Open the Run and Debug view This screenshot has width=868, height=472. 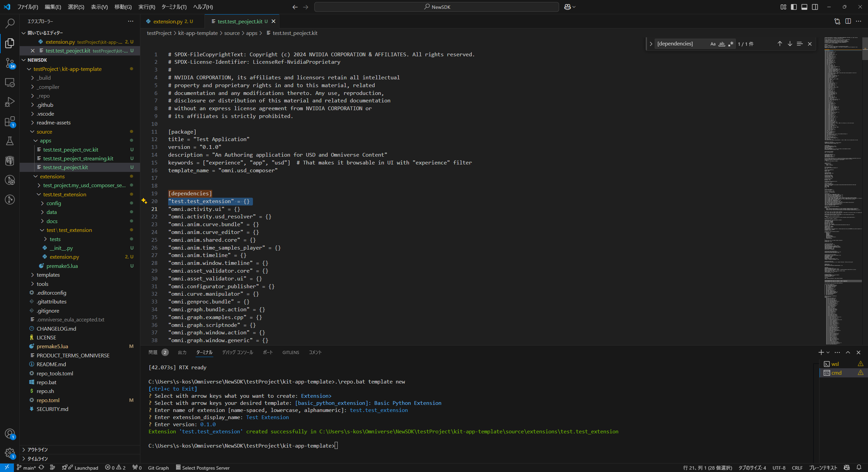click(10, 101)
